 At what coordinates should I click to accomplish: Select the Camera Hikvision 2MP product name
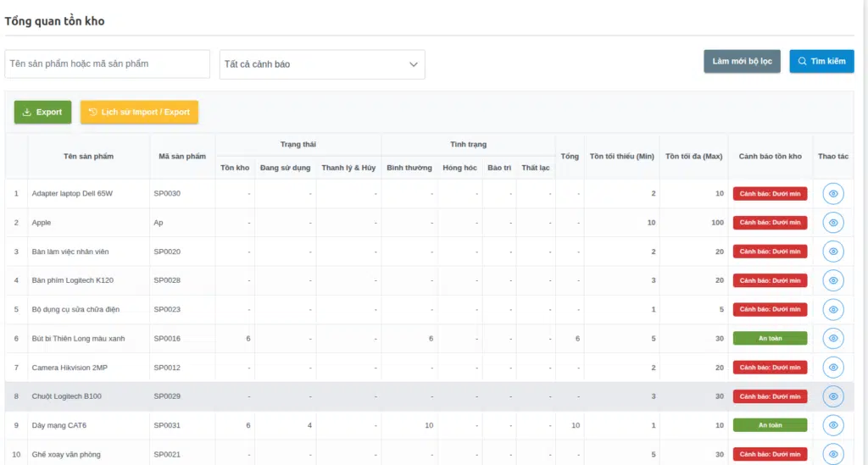70,367
